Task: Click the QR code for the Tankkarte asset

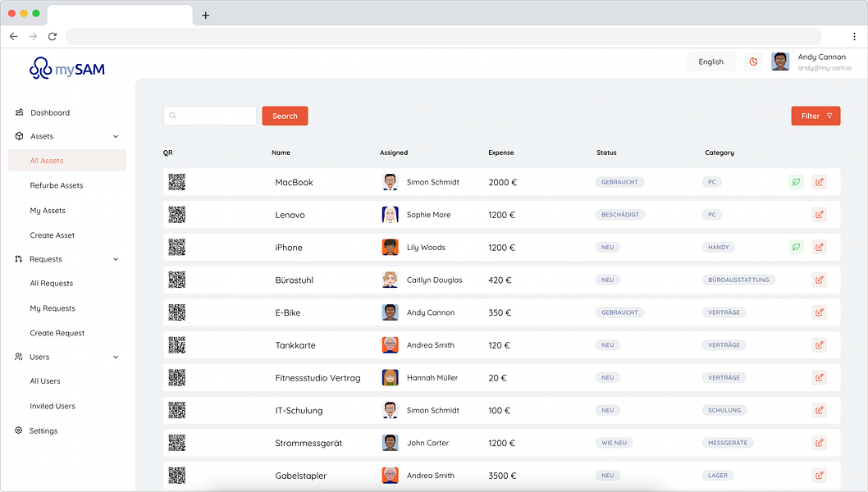Action: tap(177, 344)
